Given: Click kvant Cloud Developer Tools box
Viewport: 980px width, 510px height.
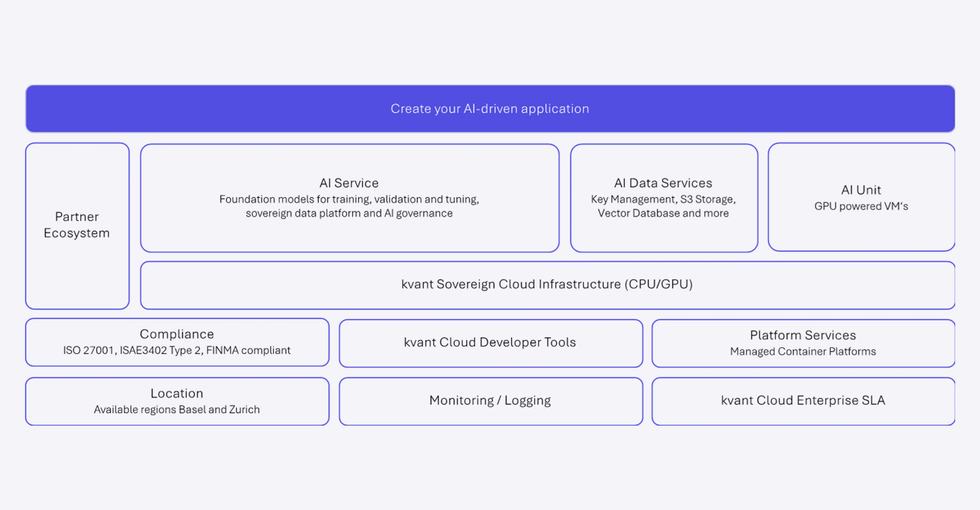Looking at the screenshot, I should point(491,343).
